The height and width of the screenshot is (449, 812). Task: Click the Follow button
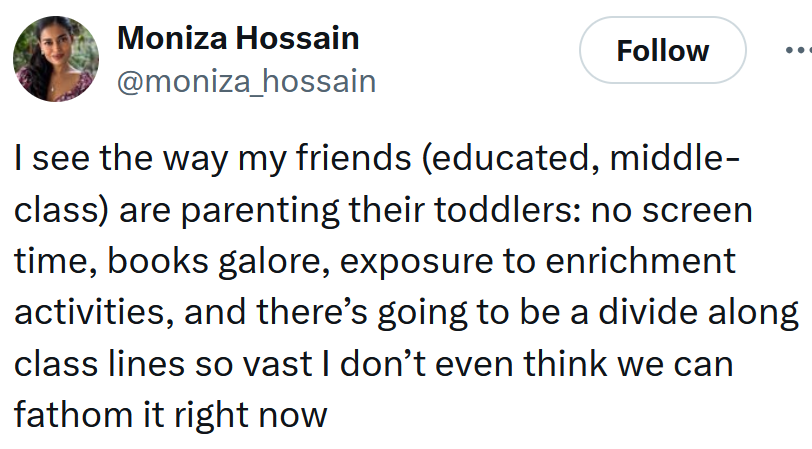pyautogui.click(x=662, y=51)
